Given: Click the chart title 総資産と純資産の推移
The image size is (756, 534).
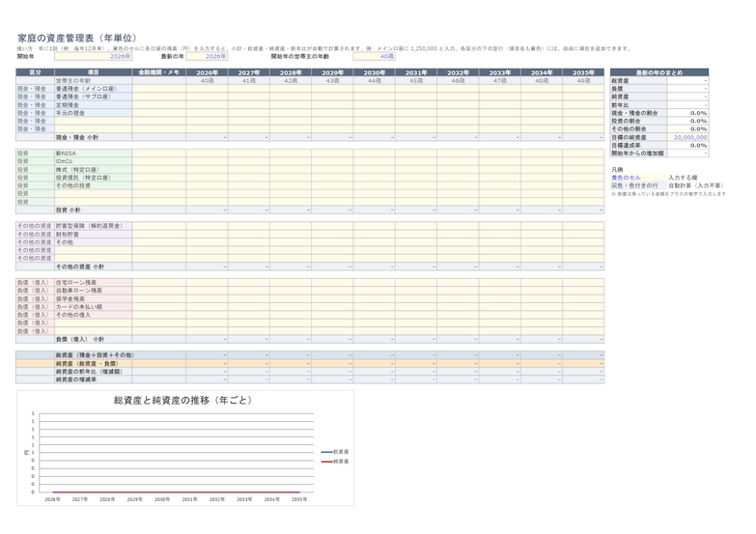Looking at the screenshot, I should pos(182,400).
